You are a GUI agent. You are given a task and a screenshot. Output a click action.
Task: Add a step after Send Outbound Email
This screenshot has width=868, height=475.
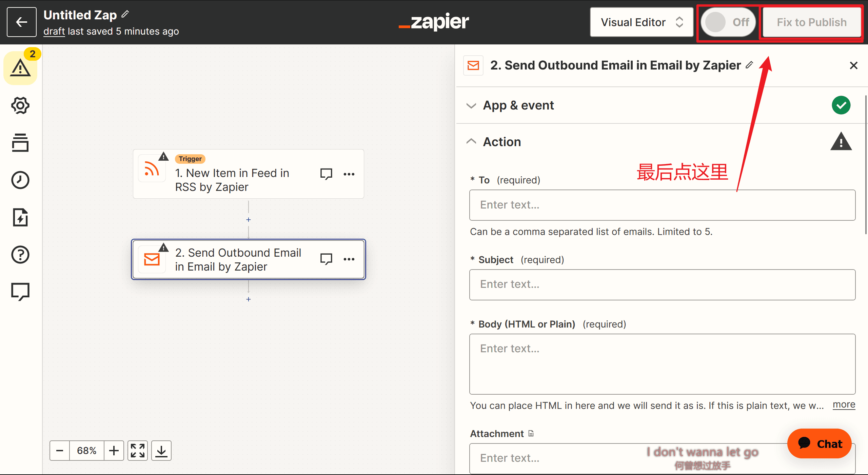click(x=249, y=299)
